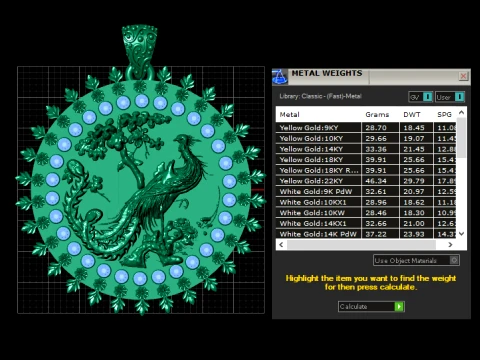Click the metal list scroll-down arrow
This screenshot has height=360, width=480.
(x=461, y=234)
